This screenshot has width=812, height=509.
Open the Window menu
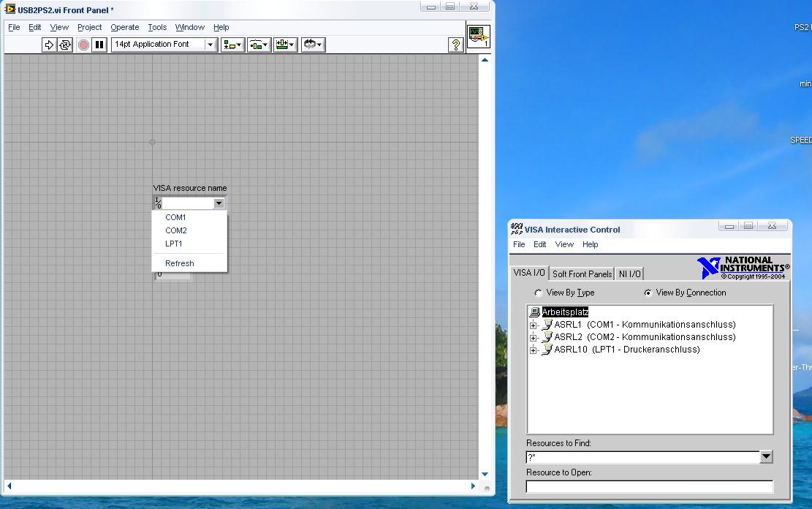(x=189, y=28)
